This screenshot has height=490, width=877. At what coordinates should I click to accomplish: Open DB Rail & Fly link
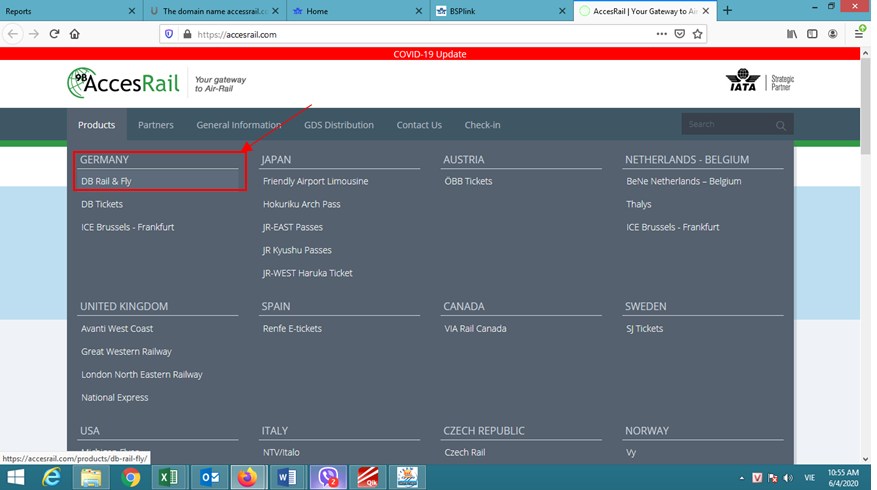[106, 181]
